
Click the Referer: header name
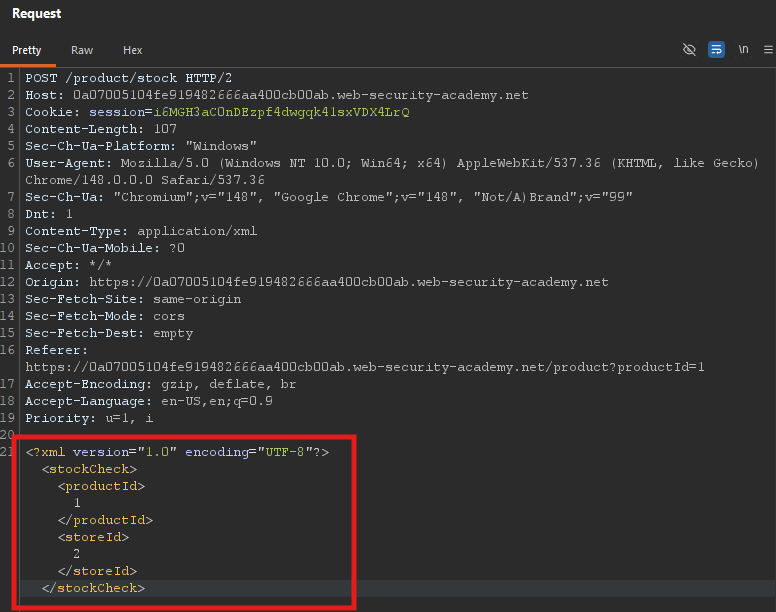56,350
